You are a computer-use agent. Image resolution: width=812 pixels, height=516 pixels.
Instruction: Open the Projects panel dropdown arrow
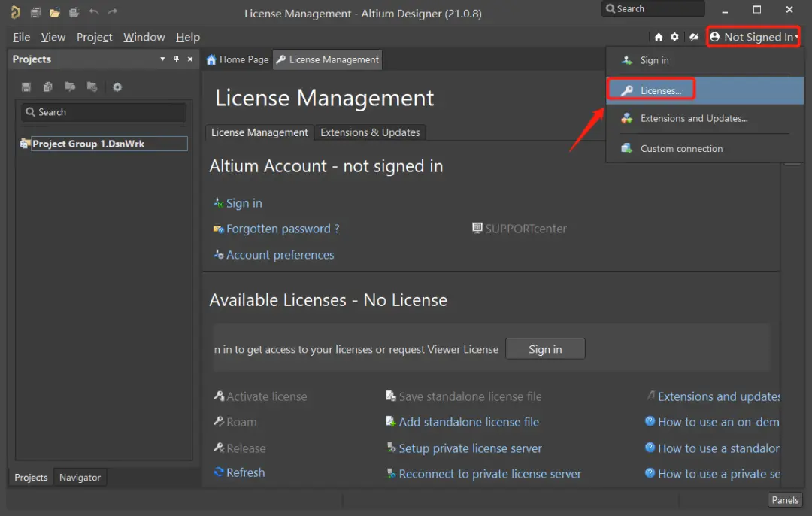[162, 59]
